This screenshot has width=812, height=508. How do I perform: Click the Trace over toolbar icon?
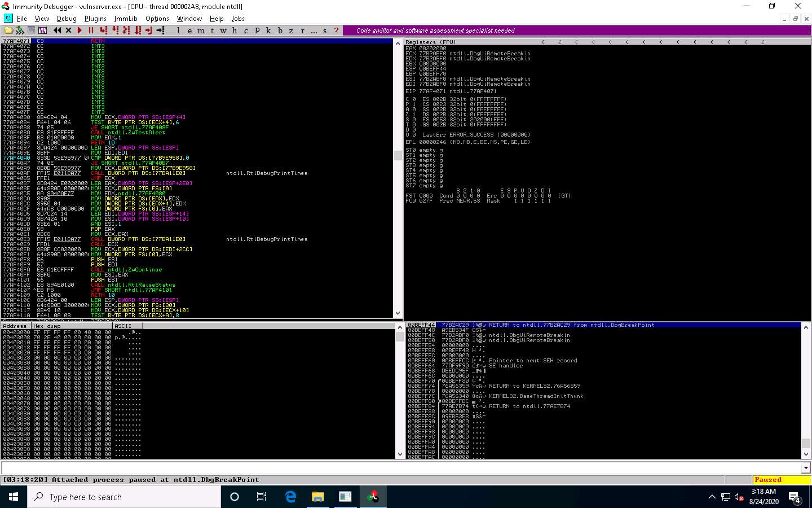[x=138, y=30]
